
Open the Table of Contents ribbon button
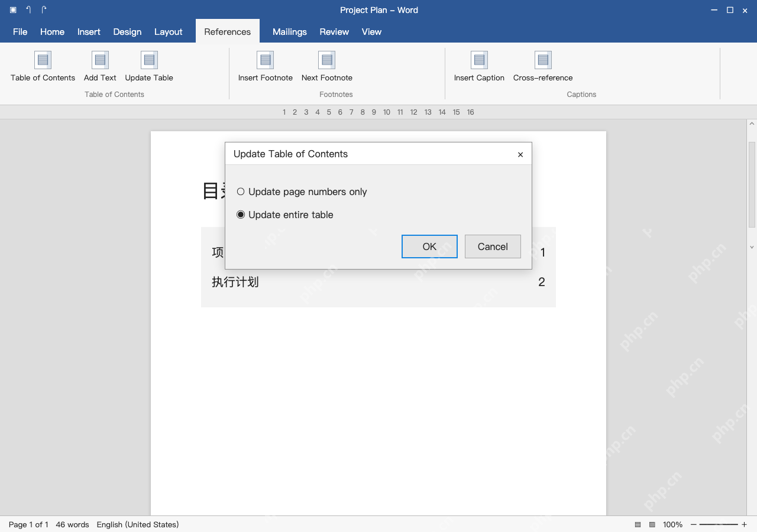point(43,67)
